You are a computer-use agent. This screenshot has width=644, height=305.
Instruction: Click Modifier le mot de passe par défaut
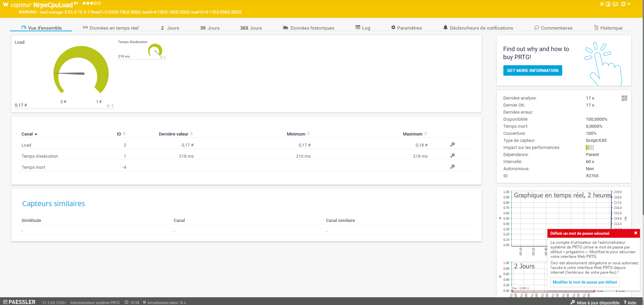coord(584,282)
